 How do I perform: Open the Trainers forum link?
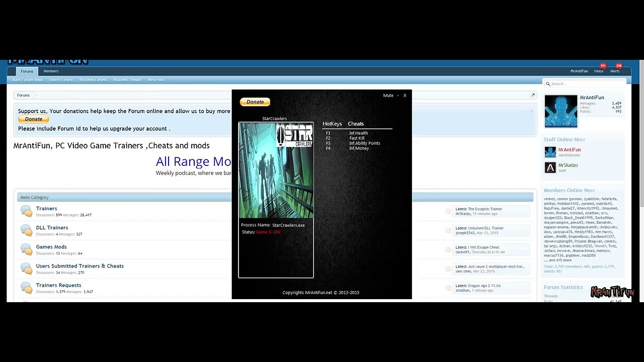tap(46, 209)
